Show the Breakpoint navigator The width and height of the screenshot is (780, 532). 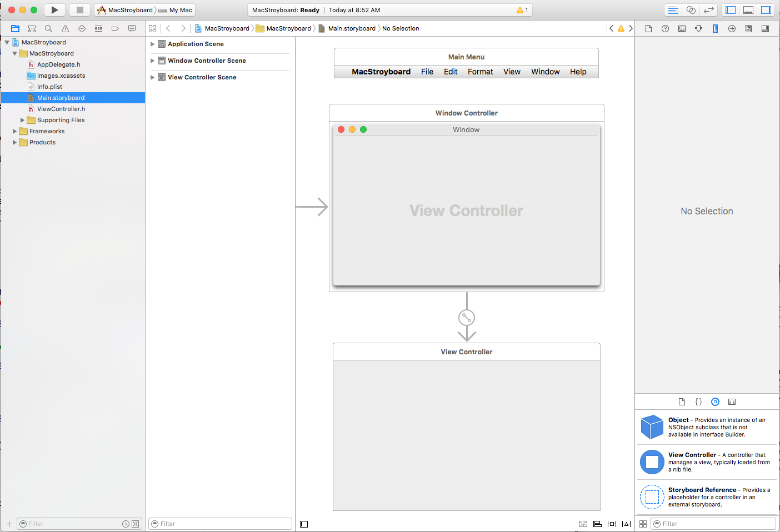pos(115,28)
